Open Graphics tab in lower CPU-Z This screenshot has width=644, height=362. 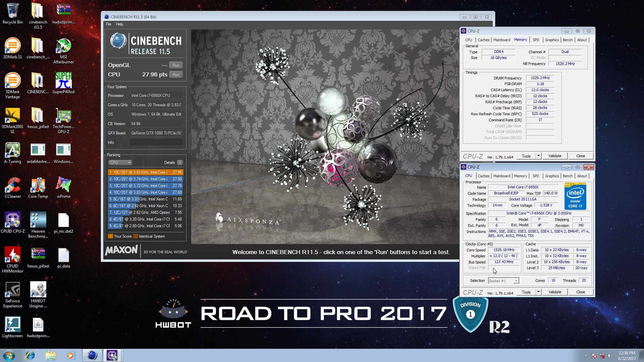click(552, 176)
